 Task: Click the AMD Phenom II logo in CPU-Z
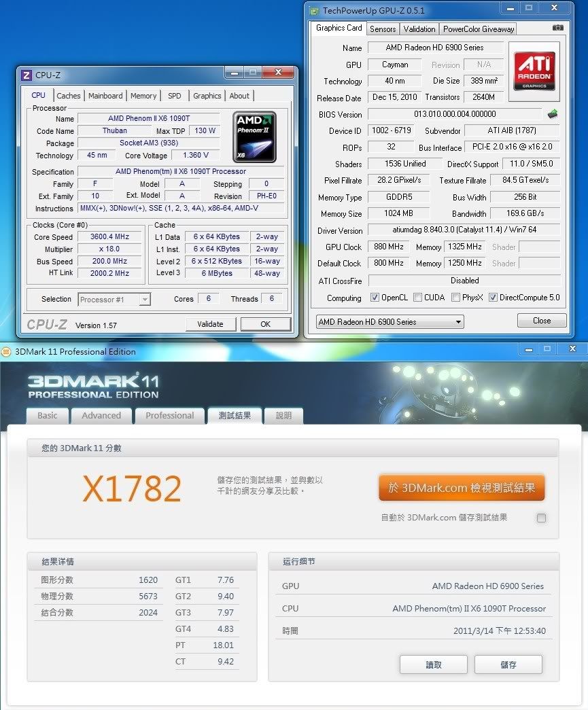point(254,137)
